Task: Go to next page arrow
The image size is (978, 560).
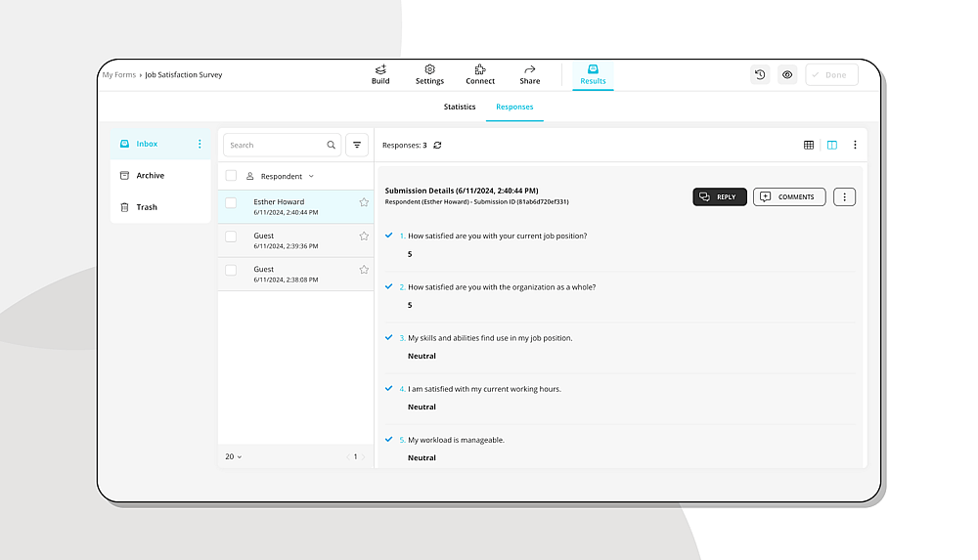Action: coord(363,457)
